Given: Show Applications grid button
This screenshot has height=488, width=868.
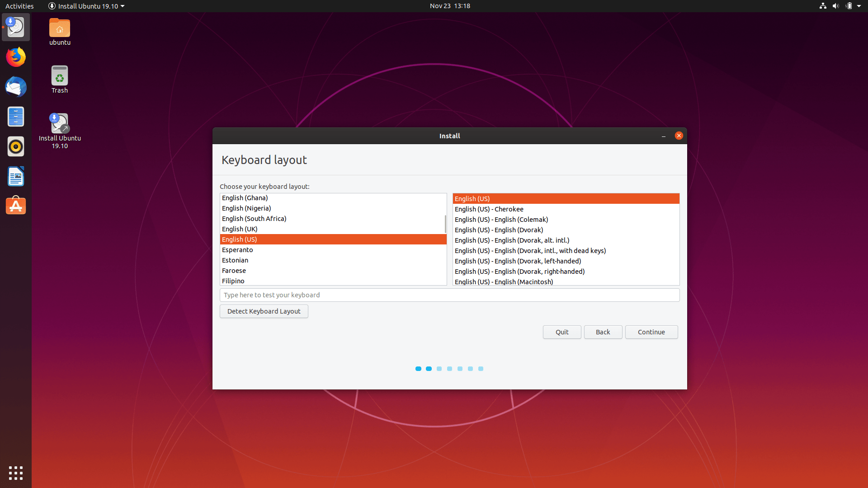Looking at the screenshot, I should [16, 473].
